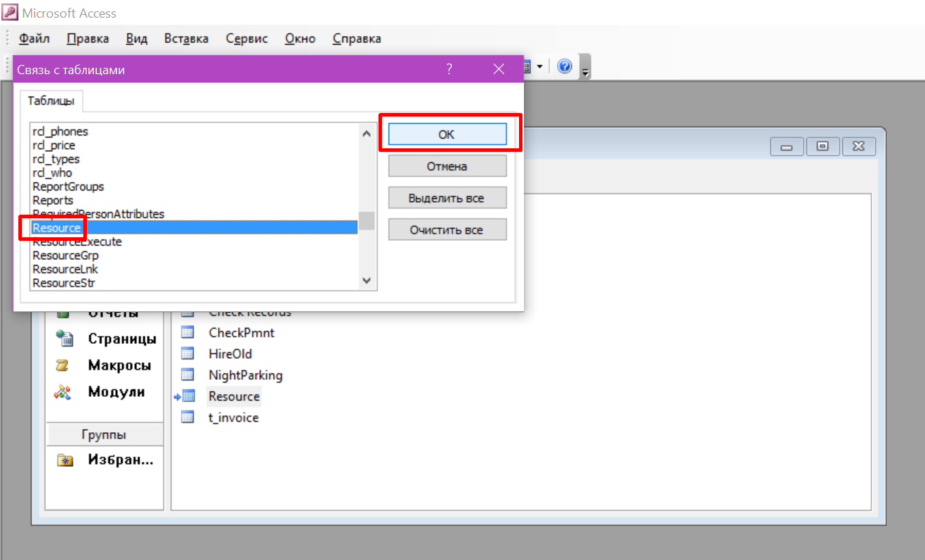Select CheckPmnt table name
This screenshot has height=560, width=925.
241,333
